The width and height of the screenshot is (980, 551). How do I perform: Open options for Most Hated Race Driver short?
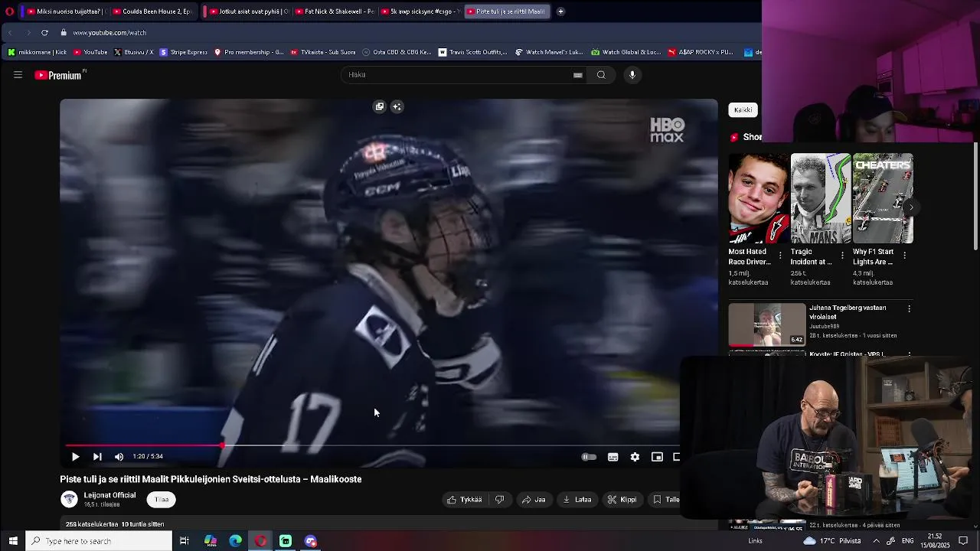tap(780, 255)
